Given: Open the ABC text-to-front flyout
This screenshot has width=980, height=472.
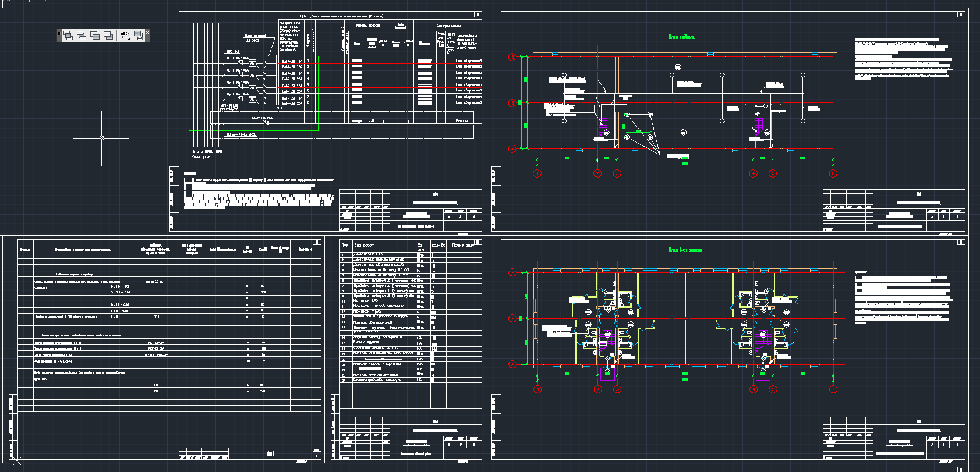Looking at the screenshot, I should pos(125,36).
